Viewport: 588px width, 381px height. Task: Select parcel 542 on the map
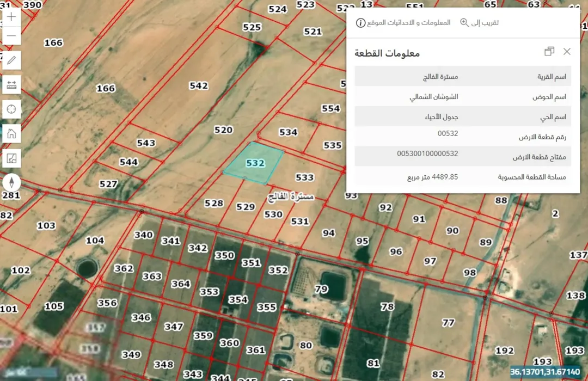pos(198,86)
